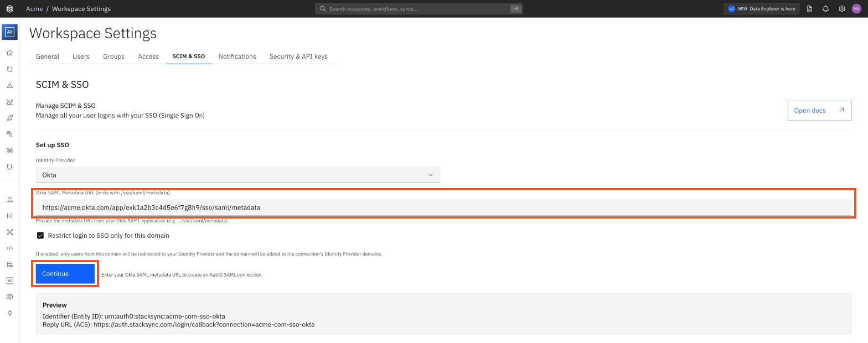Open the list search sidebar icon
Screen dimensions: 868x343
[x=9, y=134]
